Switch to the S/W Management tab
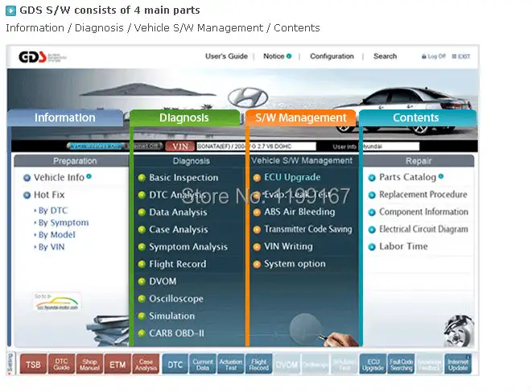The width and height of the screenshot is (532, 392). pos(300,118)
